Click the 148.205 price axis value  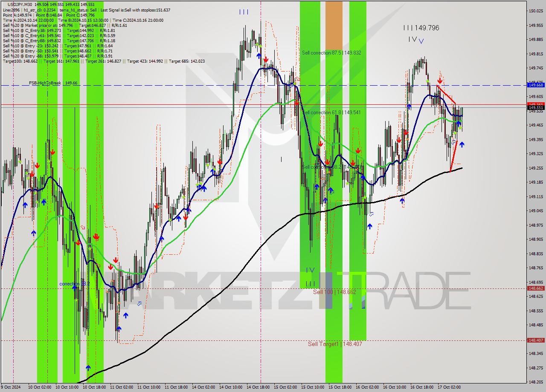click(x=536, y=382)
